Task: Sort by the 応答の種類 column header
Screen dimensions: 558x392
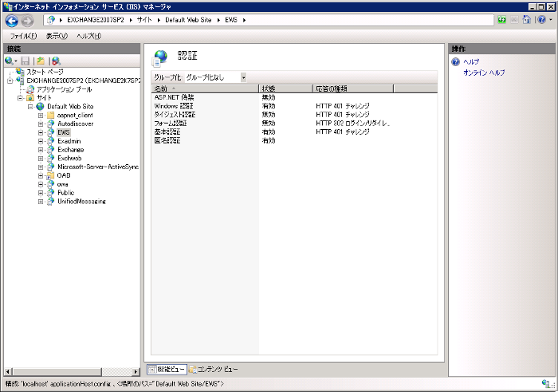Action: tap(352, 88)
